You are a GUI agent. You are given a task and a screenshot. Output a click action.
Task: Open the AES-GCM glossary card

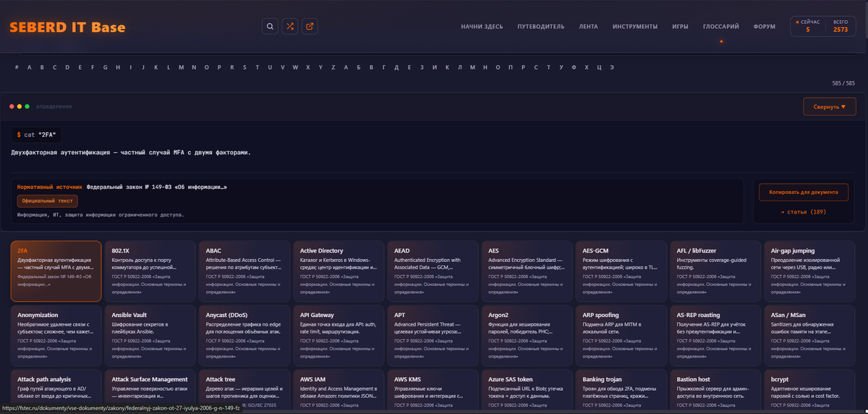click(619, 271)
